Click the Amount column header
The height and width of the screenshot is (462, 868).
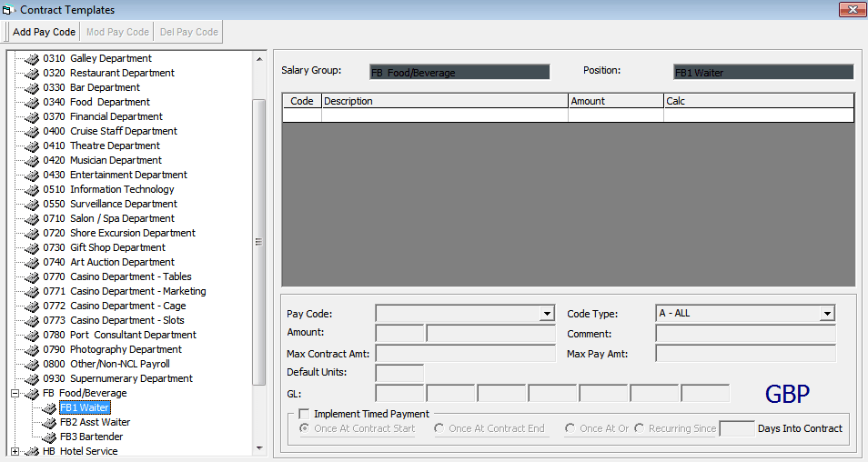click(616, 101)
